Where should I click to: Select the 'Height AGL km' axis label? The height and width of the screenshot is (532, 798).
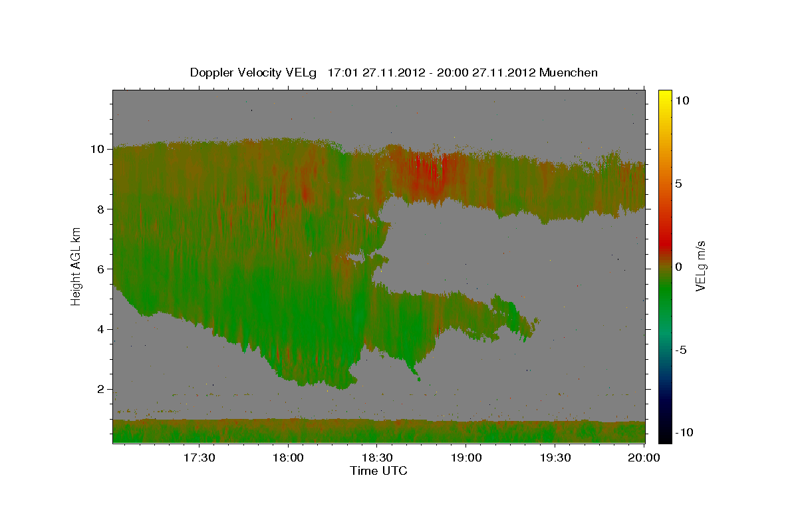click(x=76, y=266)
